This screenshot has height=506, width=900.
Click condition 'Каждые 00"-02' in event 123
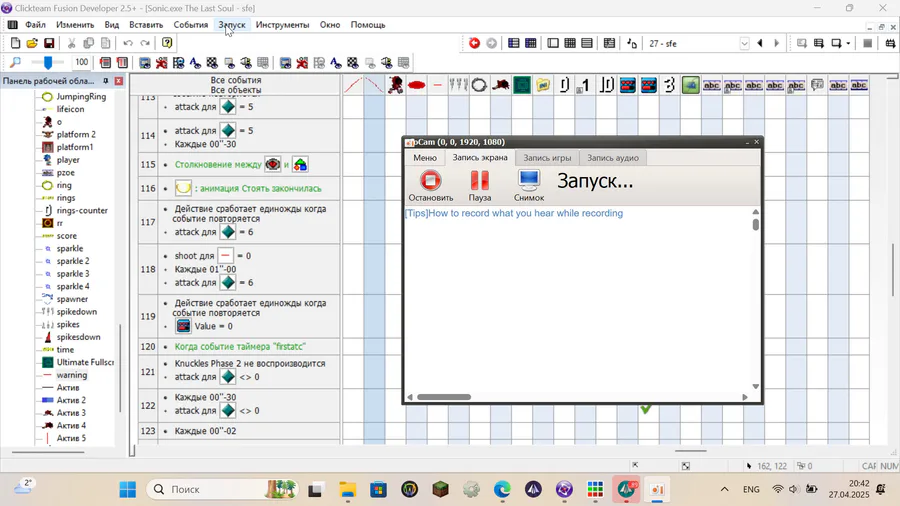pos(205,431)
